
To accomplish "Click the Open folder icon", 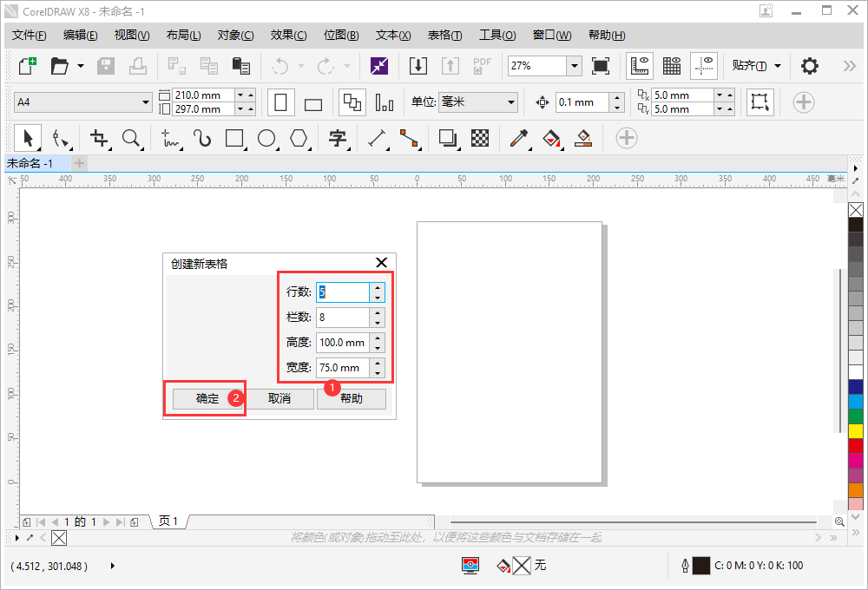I will tap(60, 66).
